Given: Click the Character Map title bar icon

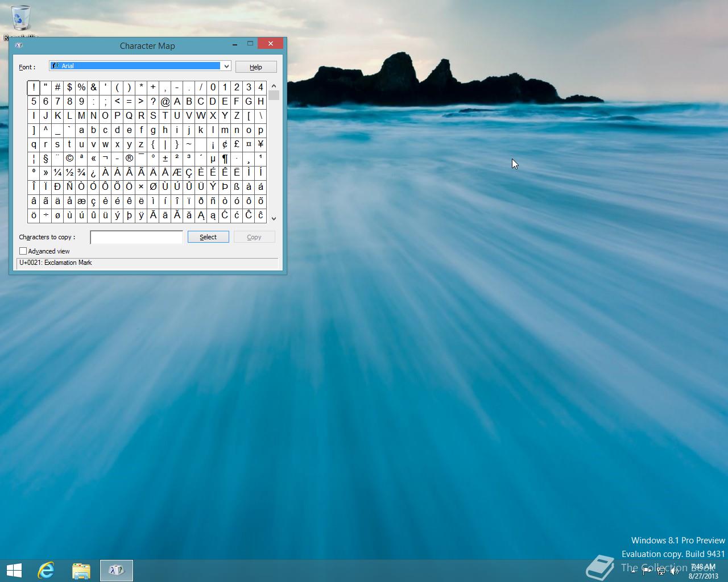Looking at the screenshot, I should pyautogui.click(x=19, y=45).
